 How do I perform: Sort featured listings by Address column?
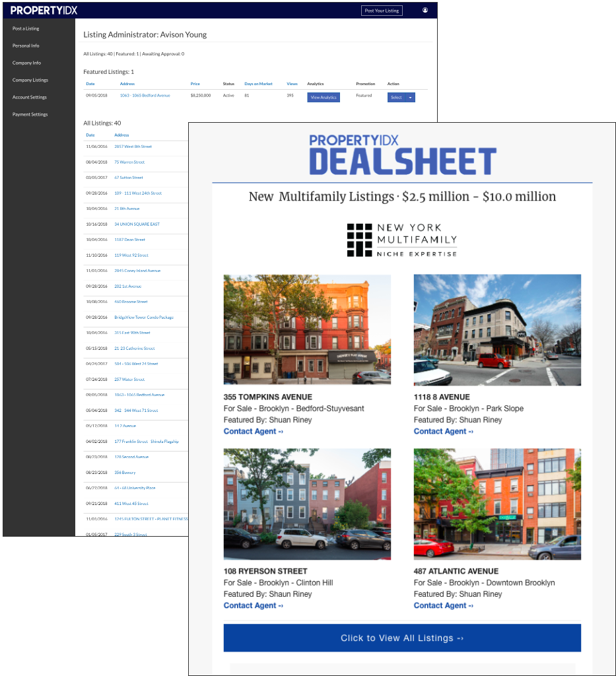127,84
